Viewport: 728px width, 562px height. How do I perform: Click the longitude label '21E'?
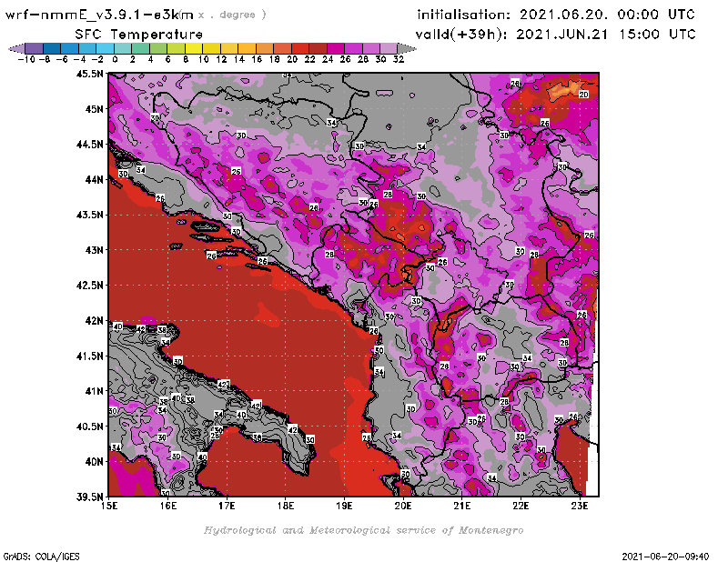[x=462, y=506]
